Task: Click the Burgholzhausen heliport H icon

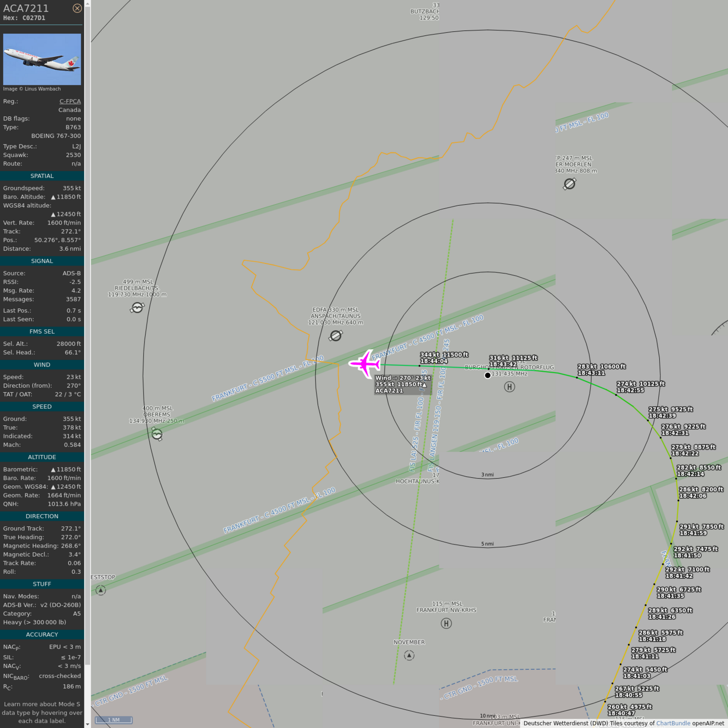Action: click(x=509, y=387)
